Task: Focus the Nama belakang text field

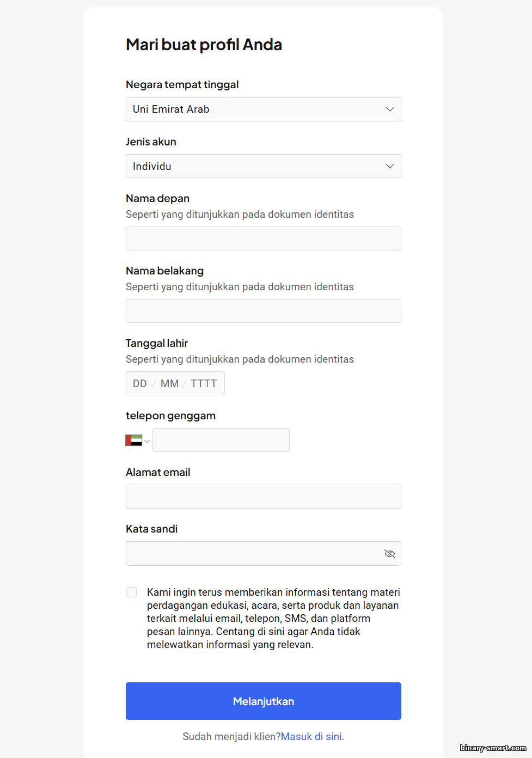Action: pyautogui.click(x=263, y=311)
